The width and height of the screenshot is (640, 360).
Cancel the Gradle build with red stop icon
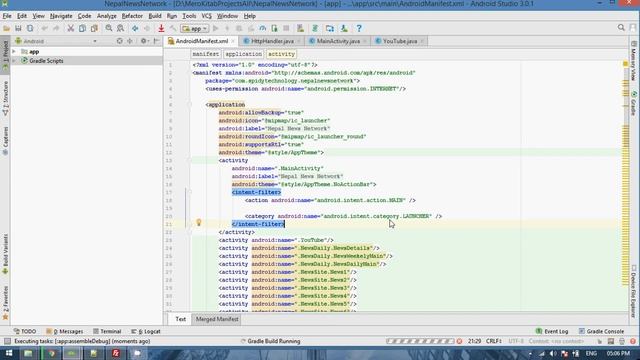pos(459,341)
